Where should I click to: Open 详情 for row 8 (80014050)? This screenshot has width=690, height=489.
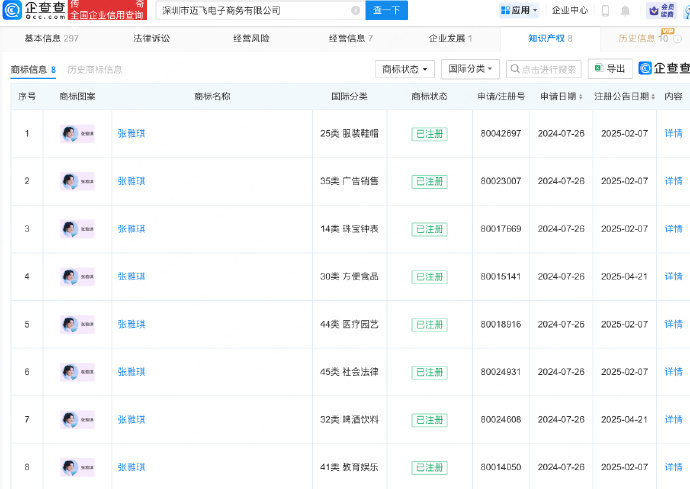[x=673, y=467]
